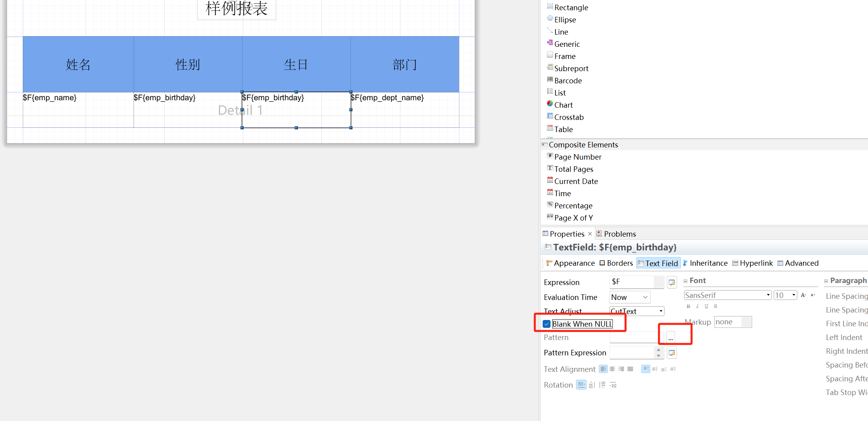Select the Crosstab palette element
The image size is (868, 421).
coord(569,117)
